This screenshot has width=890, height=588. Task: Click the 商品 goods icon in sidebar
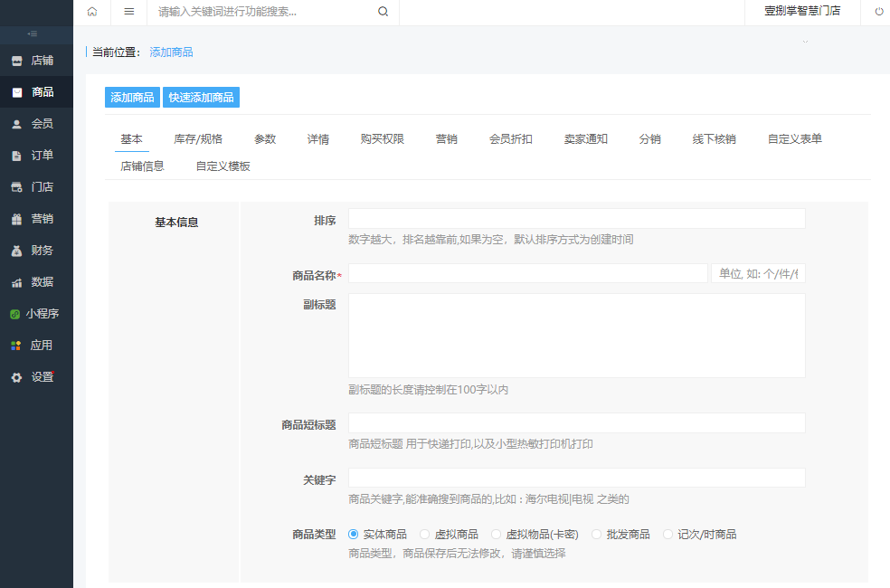coord(17,92)
